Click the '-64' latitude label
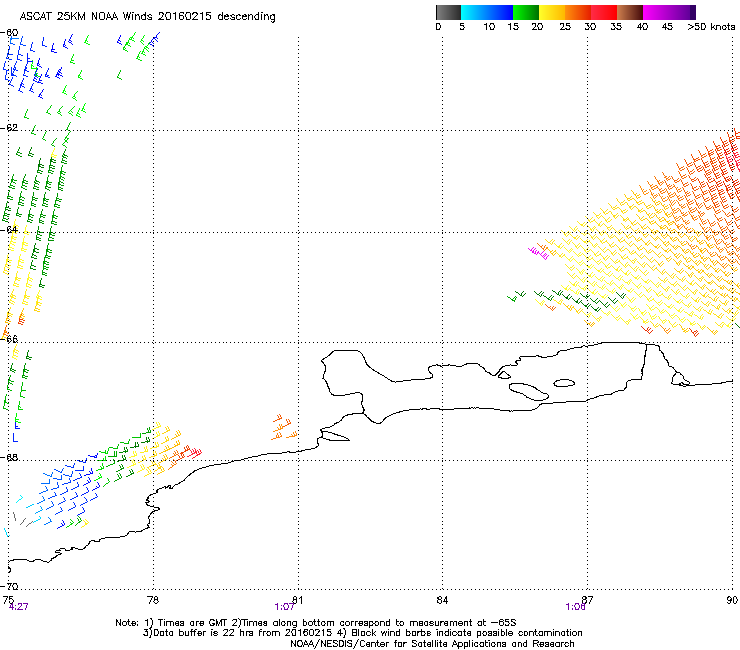The image size is (740, 650). tap(9, 229)
